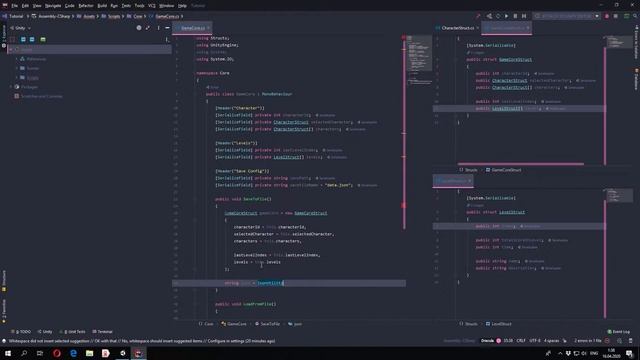Click the horizontal scrollbar in GameCoreStruct editor
Viewport: 640px width, 360px height.
(520, 164)
